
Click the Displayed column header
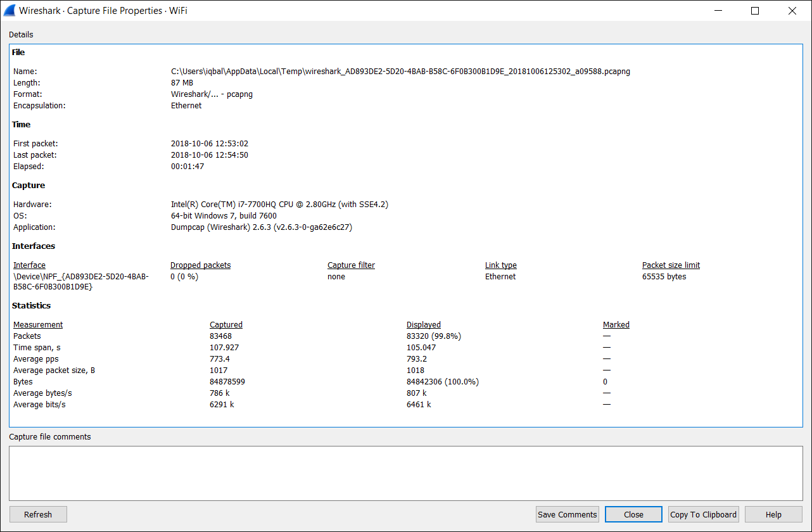pyautogui.click(x=424, y=325)
